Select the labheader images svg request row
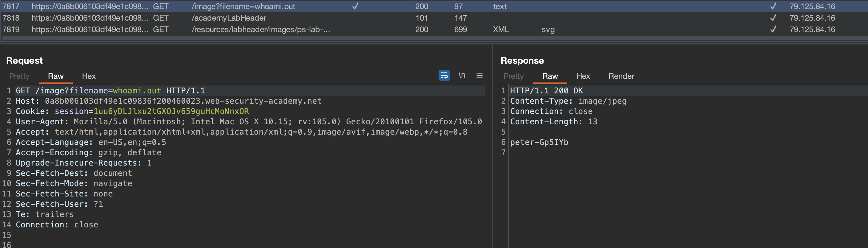The width and height of the screenshot is (868, 248). pyautogui.click(x=261, y=30)
